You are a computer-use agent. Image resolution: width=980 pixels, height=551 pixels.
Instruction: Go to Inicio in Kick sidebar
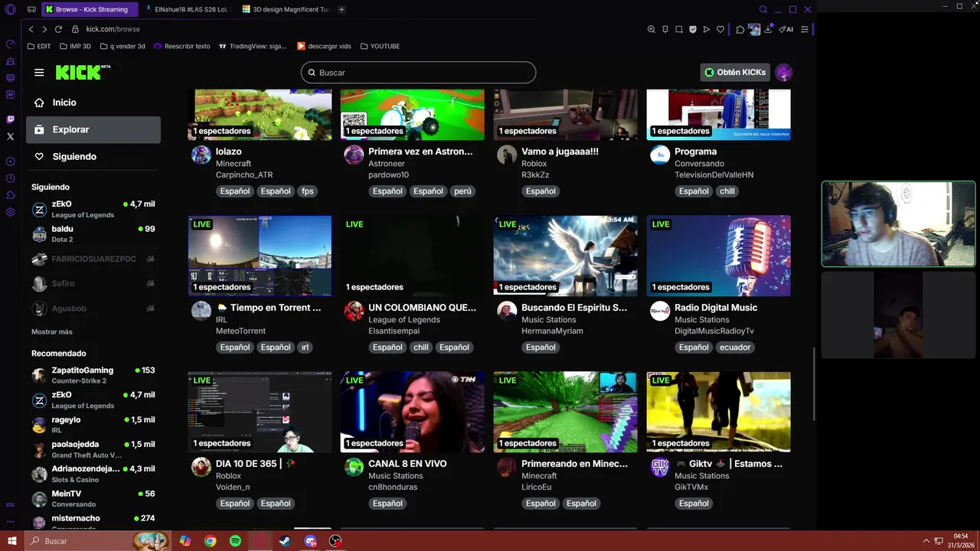click(x=93, y=103)
